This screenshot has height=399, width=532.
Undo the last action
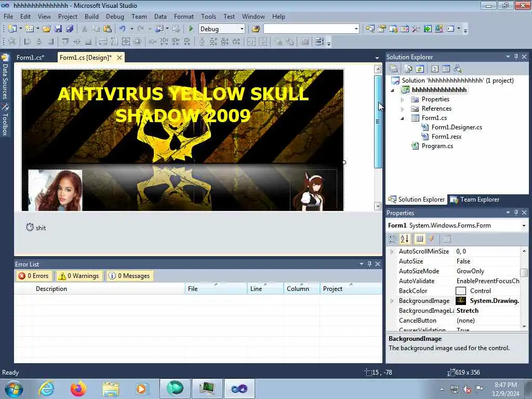[x=123, y=29]
